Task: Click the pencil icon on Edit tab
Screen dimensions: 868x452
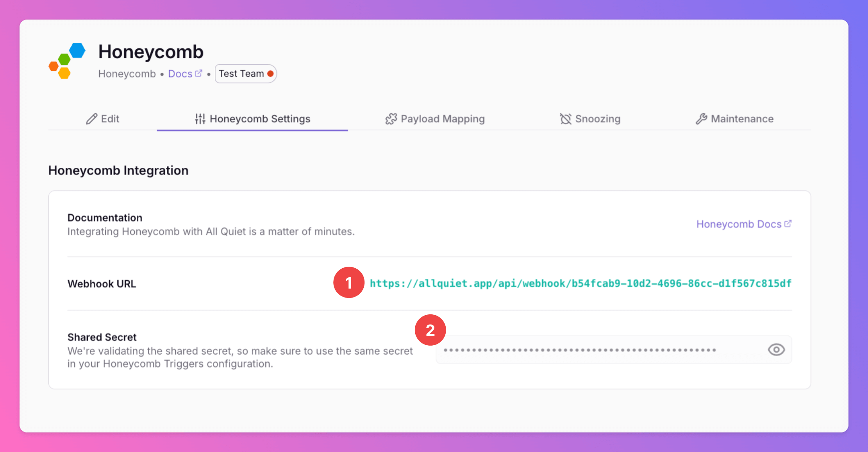Action: (x=91, y=119)
